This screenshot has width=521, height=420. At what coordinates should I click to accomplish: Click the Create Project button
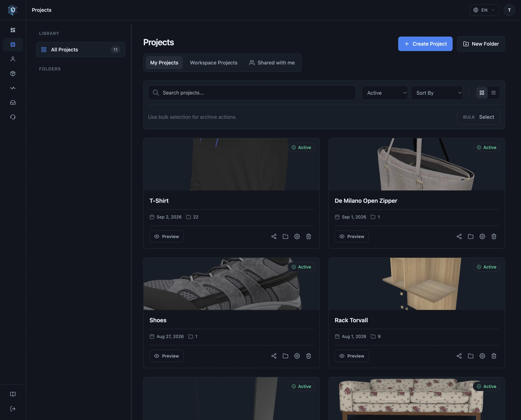(x=425, y=44)
